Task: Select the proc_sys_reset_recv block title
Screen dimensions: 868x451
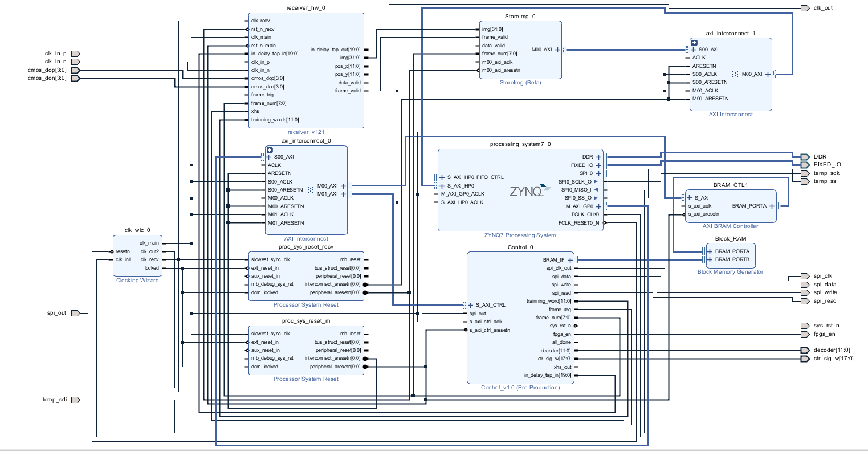Action: point(306,247)
